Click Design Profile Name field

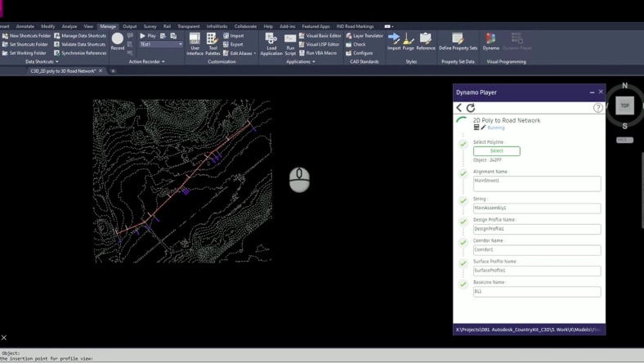point(537,229)
